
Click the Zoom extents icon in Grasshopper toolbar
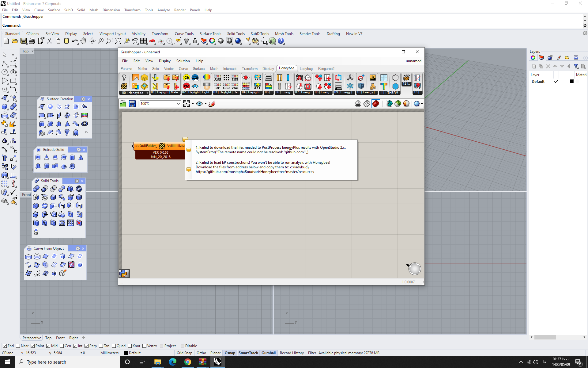[x=187, y=104]
